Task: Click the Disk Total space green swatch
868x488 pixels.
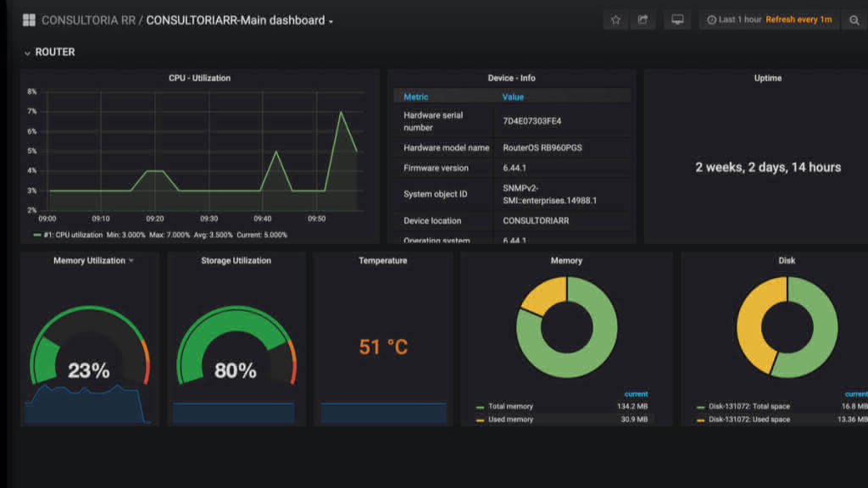Action: pyautogui.click(x=700, y=408)
